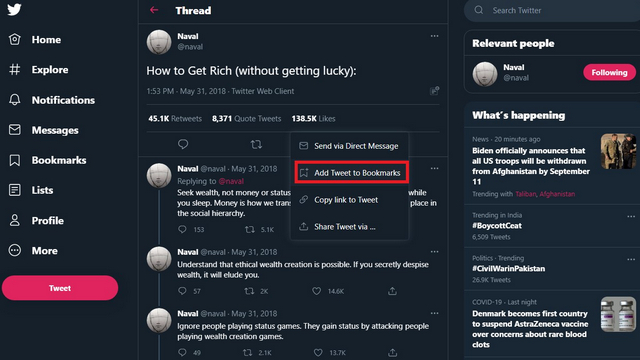Image resolution: width=640 pixels, height=360 pixels.
Task: Open the Biden Afghanistan news thumbnail
Action: coord(618,151)
